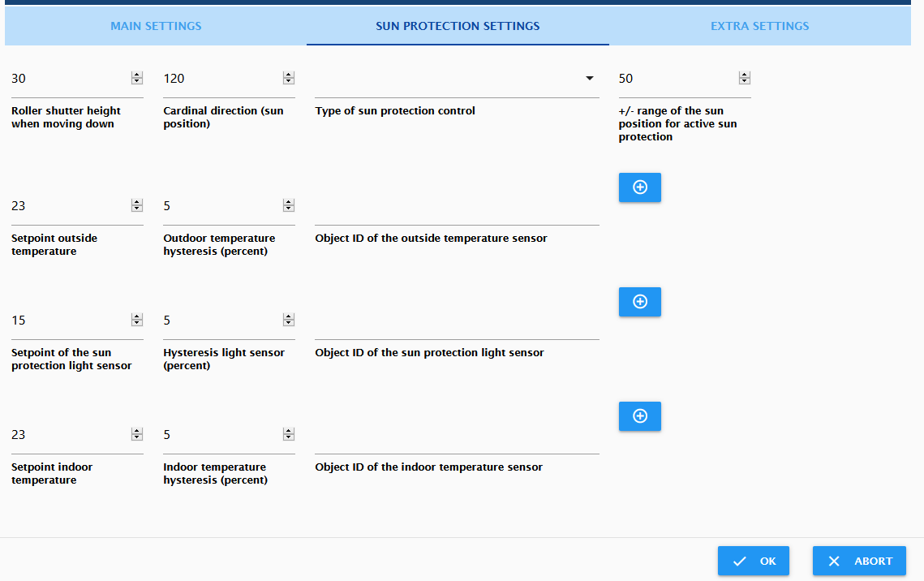This screenshot has width=924, height=581.
Task: Open Type of sun protection control dropdown
Action: pyautogui.click(x=457, y=79)
